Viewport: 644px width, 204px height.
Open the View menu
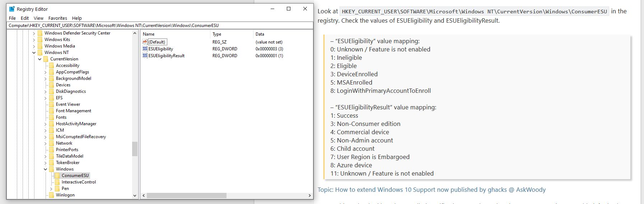pos(38,18)
